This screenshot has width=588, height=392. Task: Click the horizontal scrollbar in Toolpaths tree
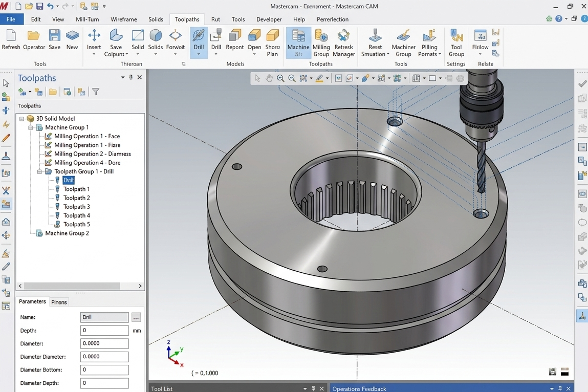pos(72,286)
